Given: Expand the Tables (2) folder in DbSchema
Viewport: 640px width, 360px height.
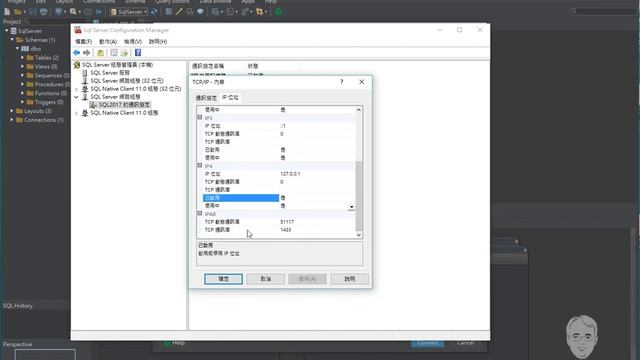Looking at the screenshot, I should click(22, 58).
